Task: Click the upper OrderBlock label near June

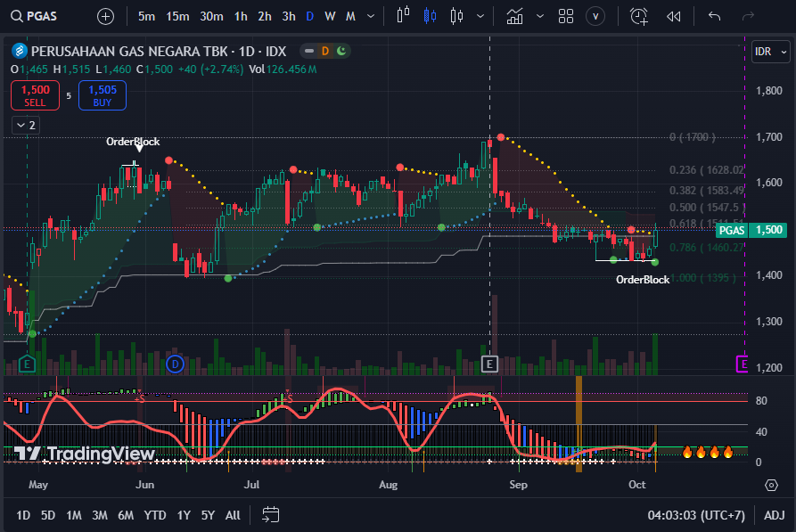Action: pos(133,142)
